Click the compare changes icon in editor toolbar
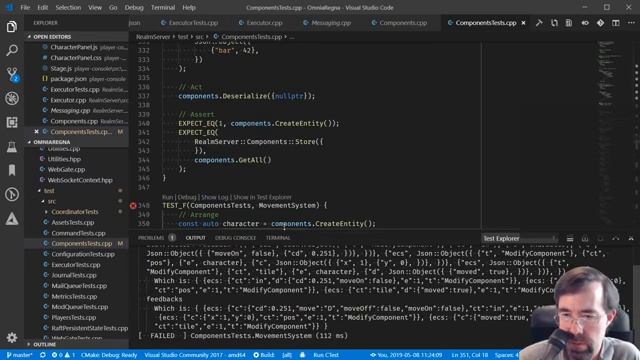This screenshot has width=640, height=360. coord(554,23)
